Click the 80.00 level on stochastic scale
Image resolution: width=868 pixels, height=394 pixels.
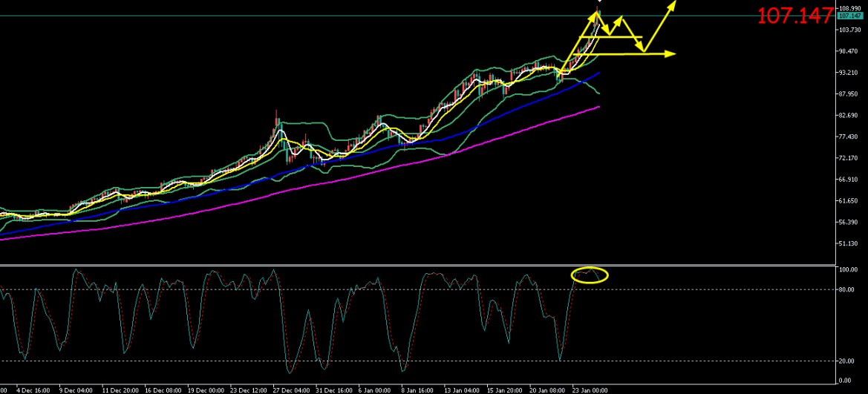coord(847,289)
